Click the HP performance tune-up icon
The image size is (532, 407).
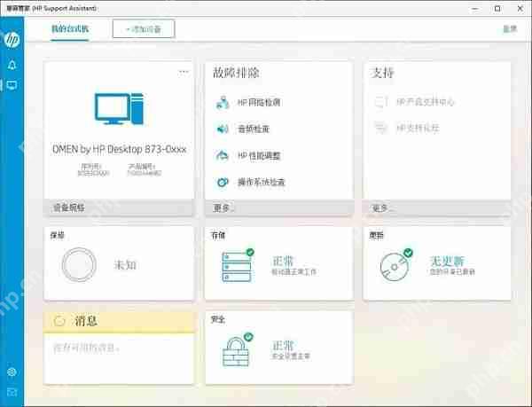(223, 156)
